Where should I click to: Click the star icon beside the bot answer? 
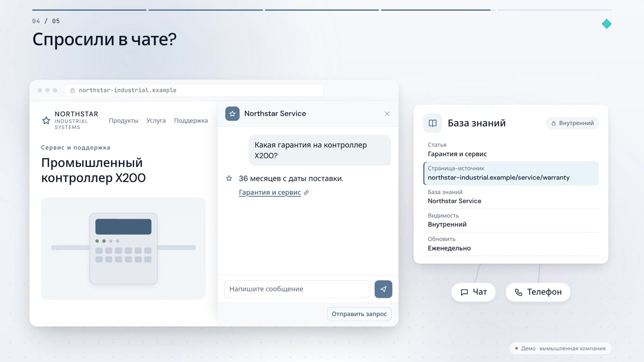click(229, 178)
